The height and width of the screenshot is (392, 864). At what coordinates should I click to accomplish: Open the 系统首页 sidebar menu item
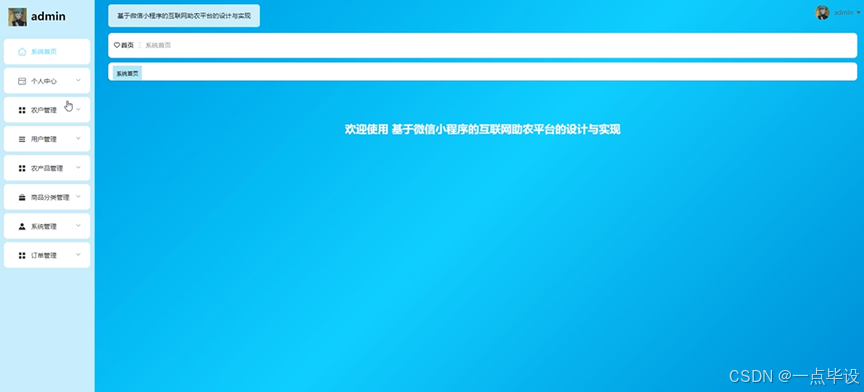[x=47, y=52]
